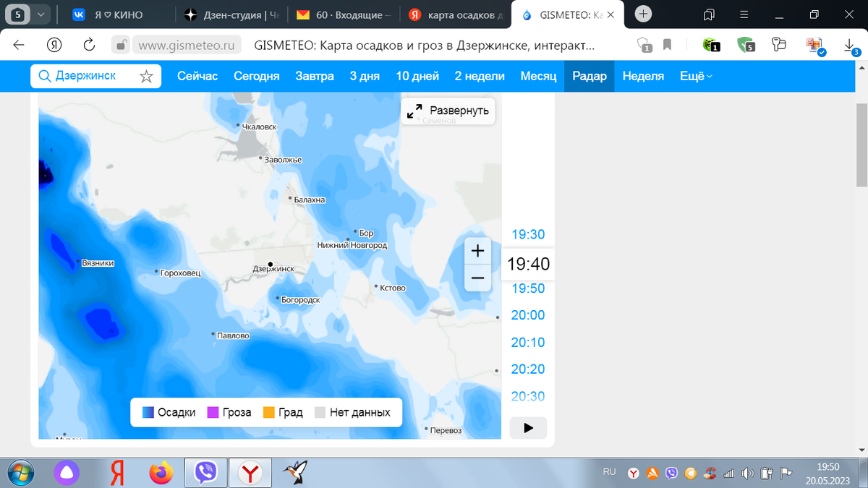The width and height of the screenshot is (868, 488).
Task: Zoom in on the radar map
Action: click(x=477, y=251)
